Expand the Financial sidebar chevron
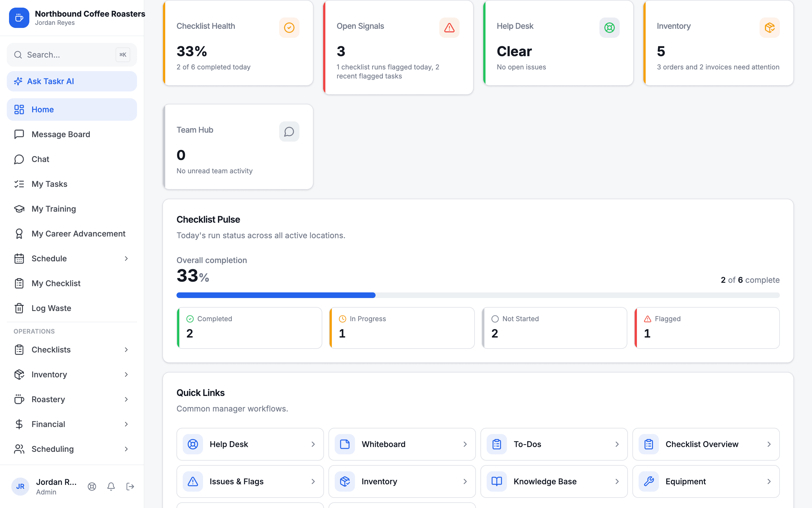The image size is (812, 508). point(126,424)
